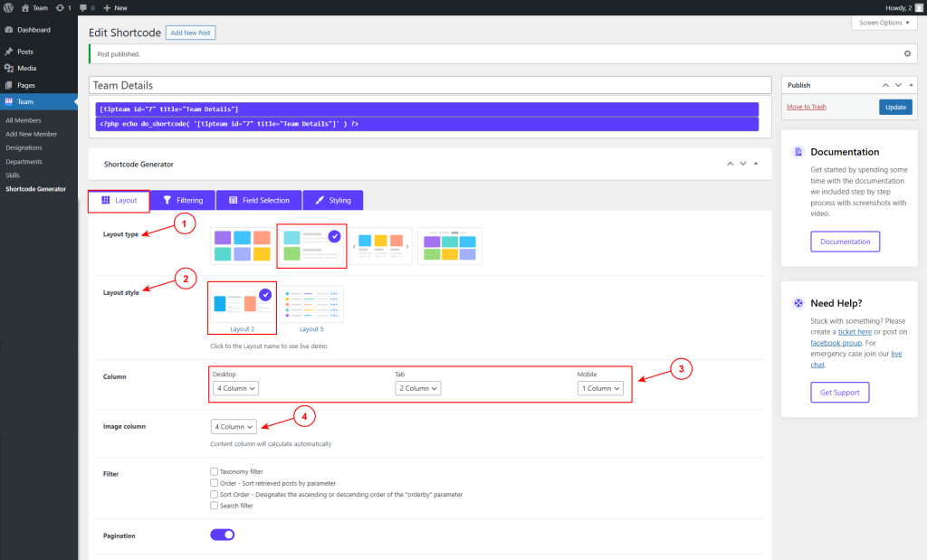The image size is (927, 560).
Task: Switch to the Layout tab
Action: coord(119,200)
